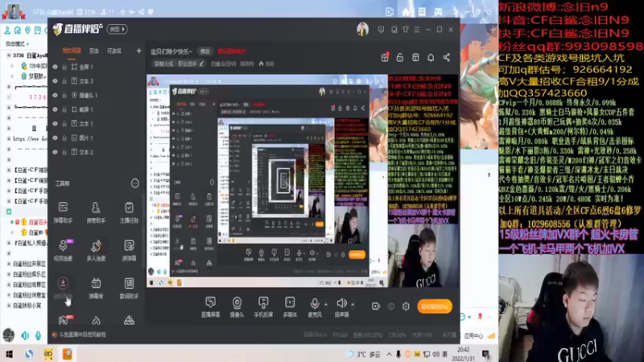
Task: Open the share icon above the preview
Action: pyautogui.click(x=447, y=57)
